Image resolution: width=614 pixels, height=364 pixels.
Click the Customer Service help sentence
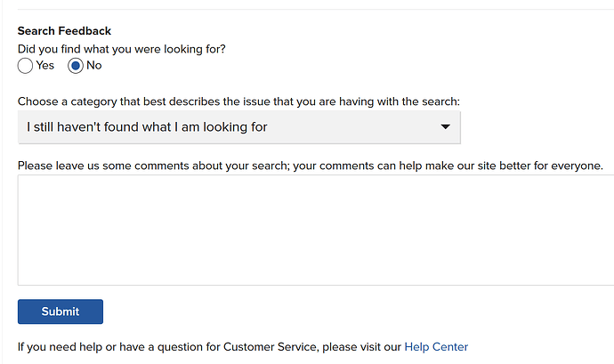(x=243, y=347)
